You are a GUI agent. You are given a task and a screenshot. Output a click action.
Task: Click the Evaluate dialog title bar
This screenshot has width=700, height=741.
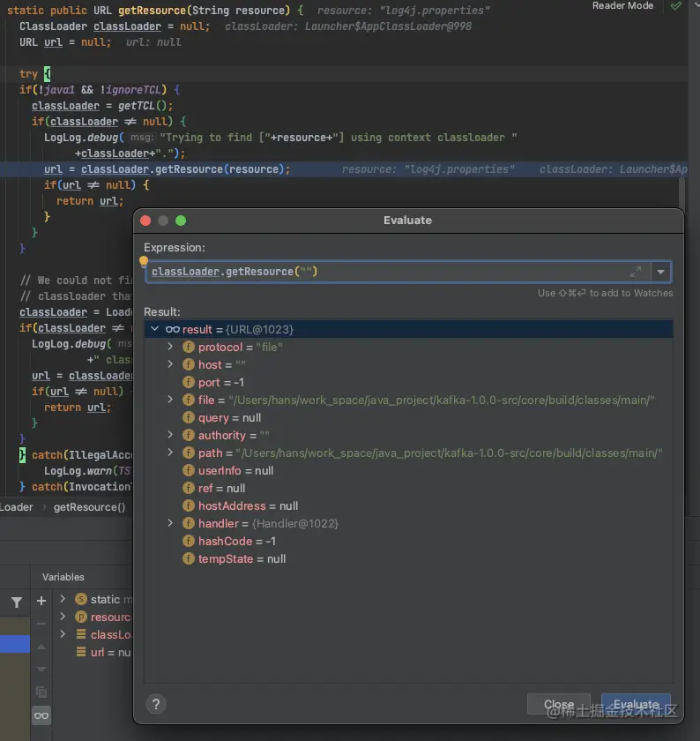coord(407,221)
